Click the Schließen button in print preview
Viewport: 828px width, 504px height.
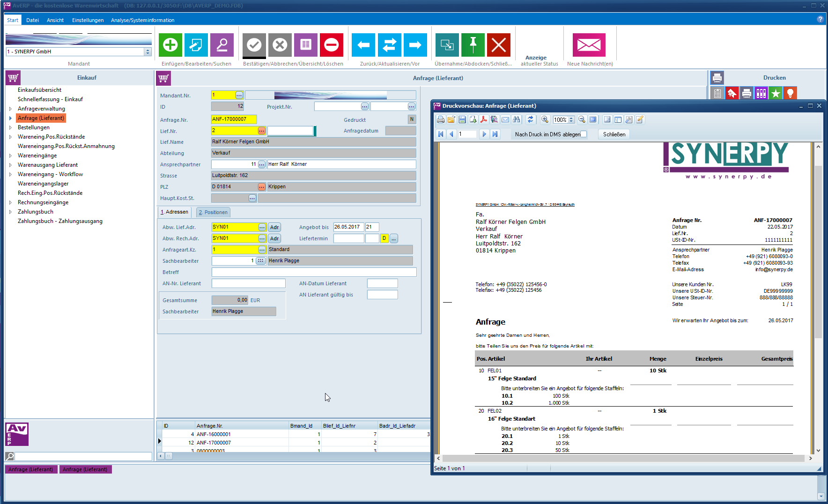(x=614, y=134)
